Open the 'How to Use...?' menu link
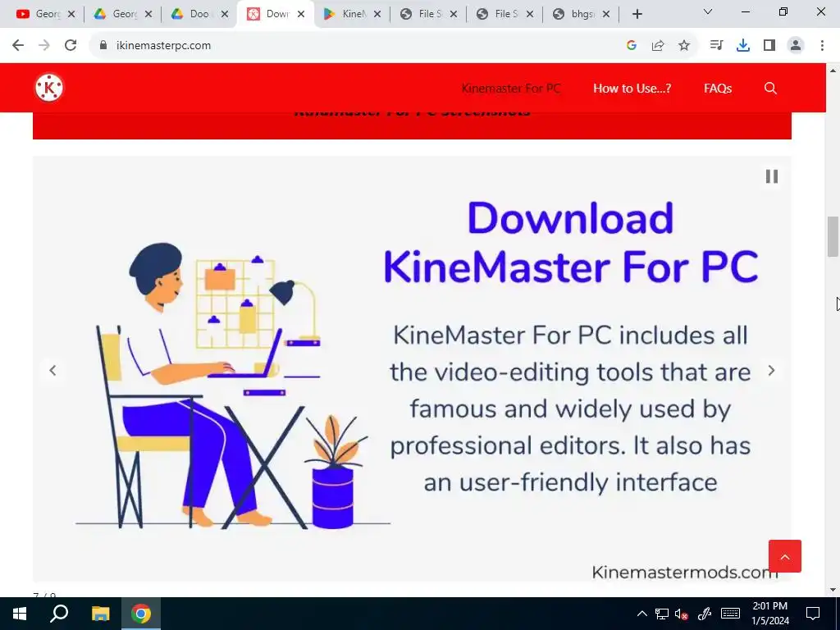This screenshot has width=840, height=630. pos(632,89)
